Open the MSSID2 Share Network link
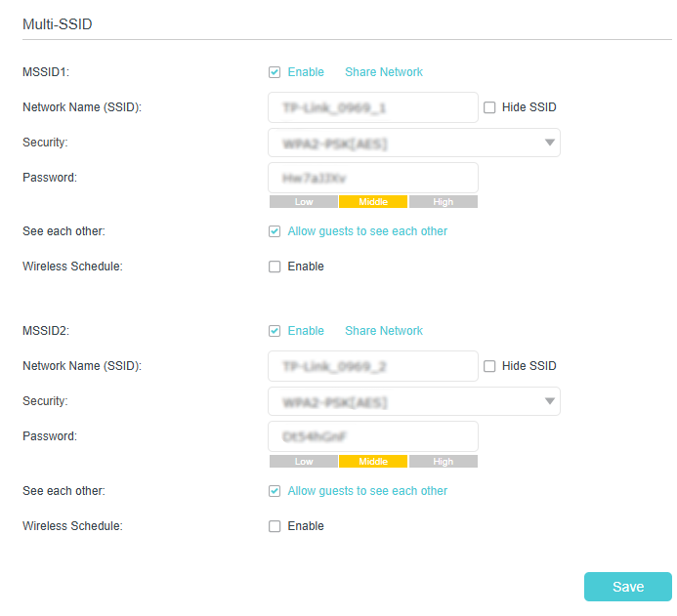The height and width of the screenshot is (616, 677). [384, 331]
